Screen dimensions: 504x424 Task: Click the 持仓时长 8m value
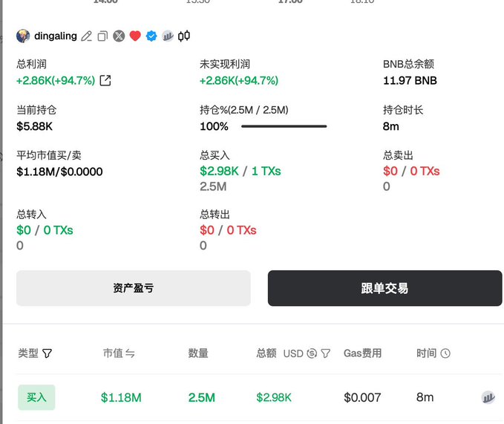point(391,126)
